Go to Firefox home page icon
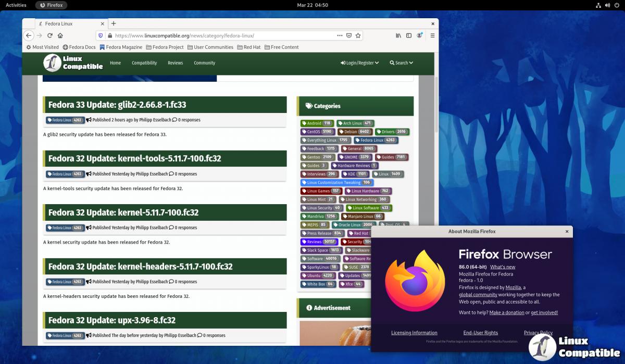 [x=60, y=35]
